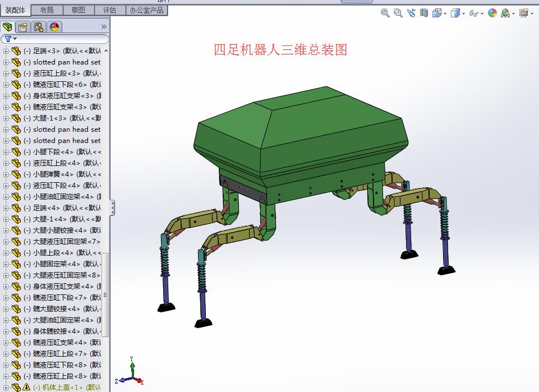The image size is (539, 392).
Task: Click the red title 四足机器人三维总装图
Action: tap(280, 50)
